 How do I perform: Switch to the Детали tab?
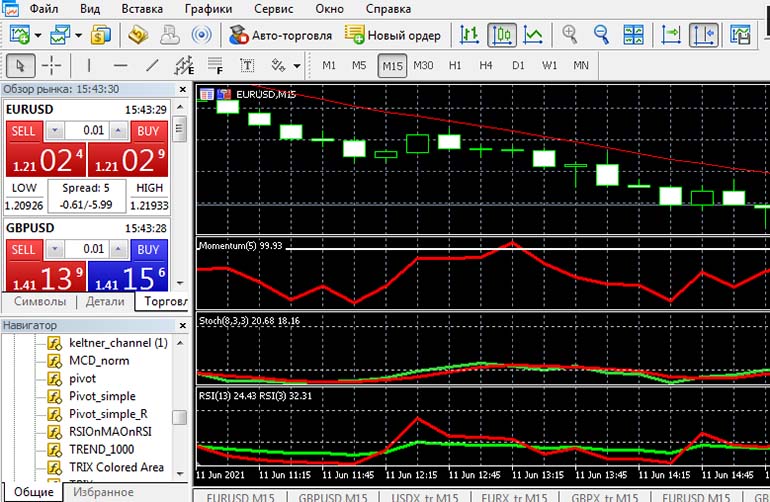tap(105, 302)
